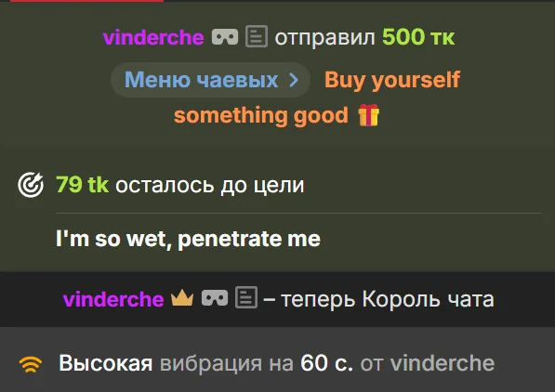Image resolution: width=555 pixels, height=392 pixels.
Task: Click the notes icon before '– теперь Король чата'
Action: click(246, 298)
